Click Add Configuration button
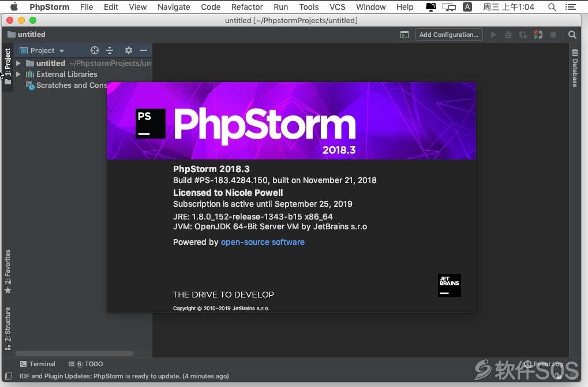The image size is (588, 387). click(x=449, y=35)
